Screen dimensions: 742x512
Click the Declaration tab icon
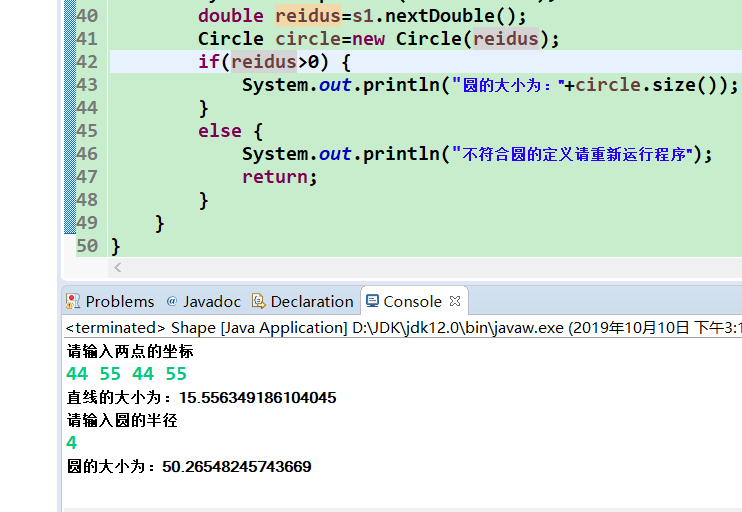[x=258, y=301]
